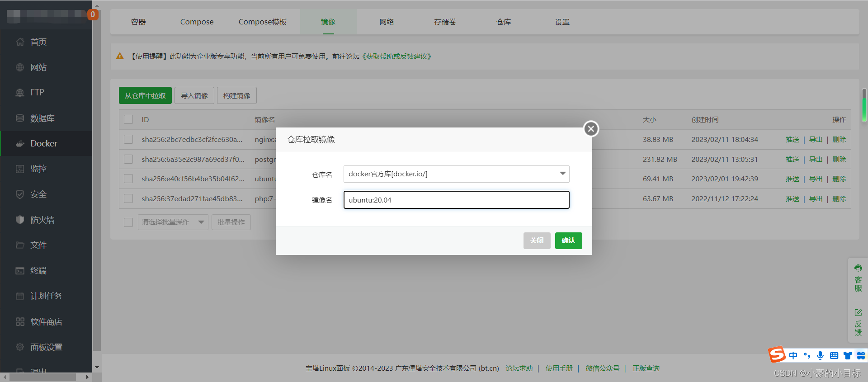868x382 pixels.
Task: Click the Sogou toolbox grid icon
Action: 861,355
